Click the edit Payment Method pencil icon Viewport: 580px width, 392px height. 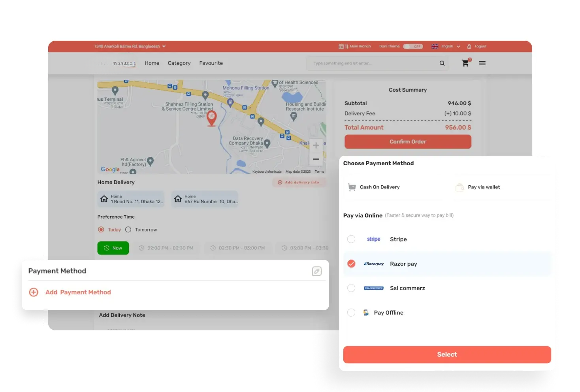click(317, 271)
